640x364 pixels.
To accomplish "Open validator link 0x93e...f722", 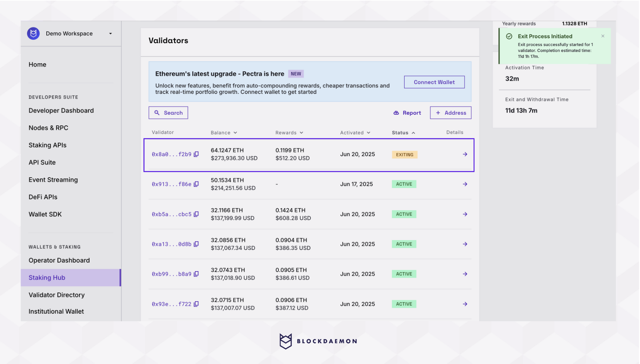I will 171,304.
